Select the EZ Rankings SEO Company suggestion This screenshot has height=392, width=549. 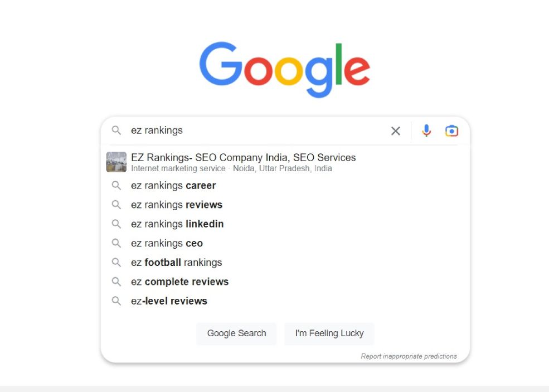[x=243, y=158]
